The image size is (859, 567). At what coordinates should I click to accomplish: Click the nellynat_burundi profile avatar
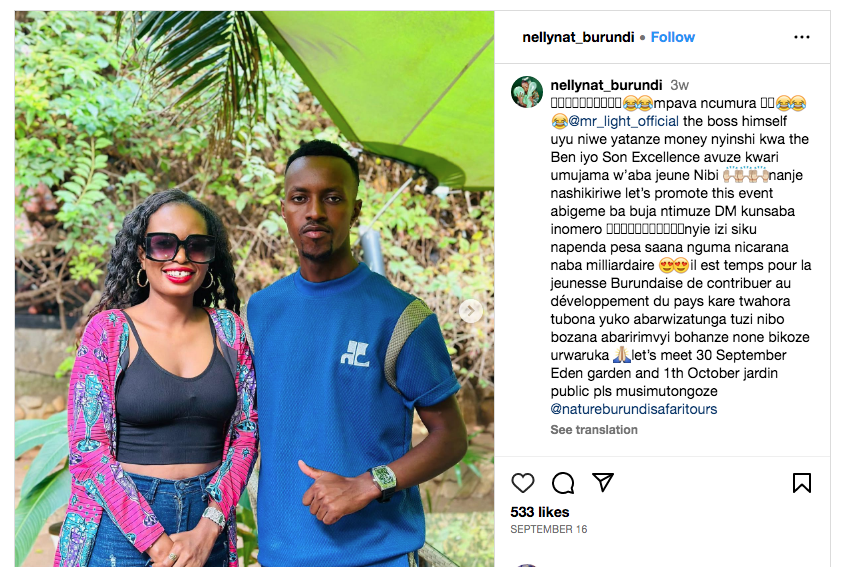[x=527, y=91]
